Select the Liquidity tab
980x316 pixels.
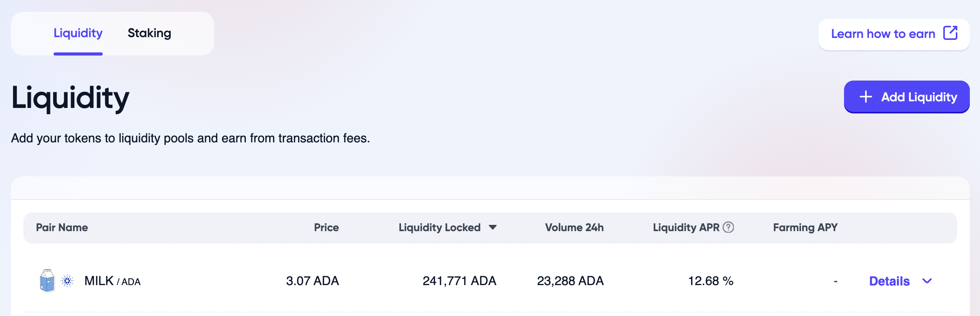point(78,33)
